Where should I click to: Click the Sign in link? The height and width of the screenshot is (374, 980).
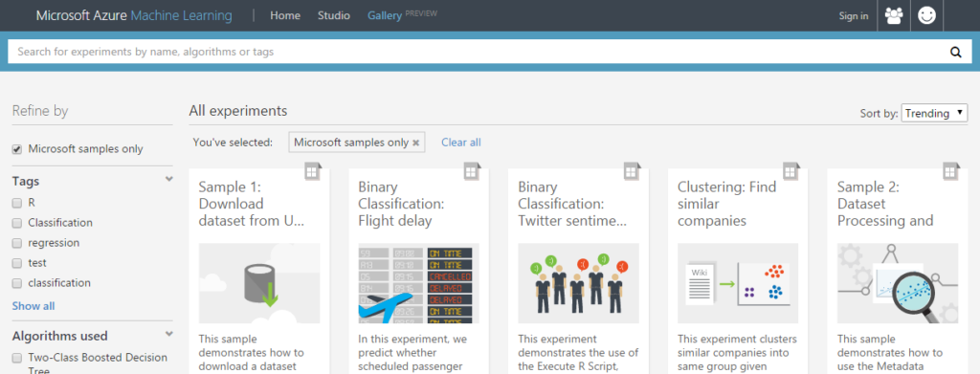tap(853, 16)
